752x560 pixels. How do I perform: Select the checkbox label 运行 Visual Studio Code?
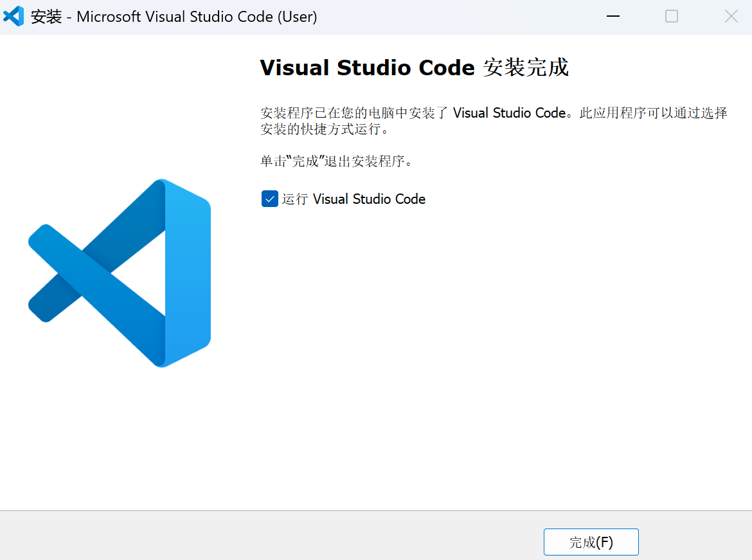coord(368,199)
